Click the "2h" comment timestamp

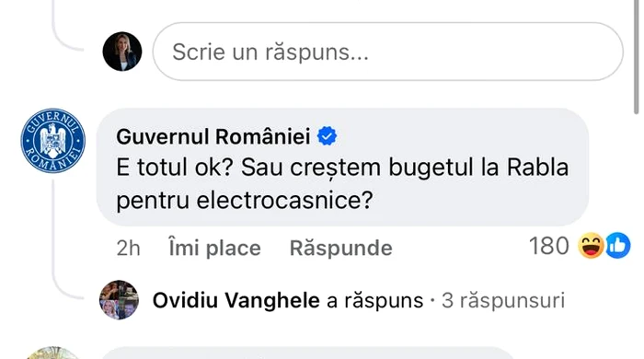click(x=128, y=249)
